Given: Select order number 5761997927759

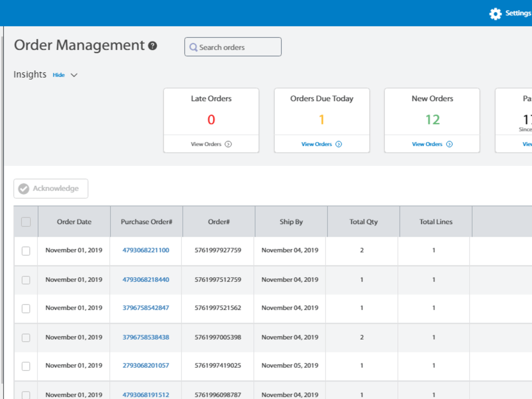Looking at the screenshot, I should tap(218, 250).
